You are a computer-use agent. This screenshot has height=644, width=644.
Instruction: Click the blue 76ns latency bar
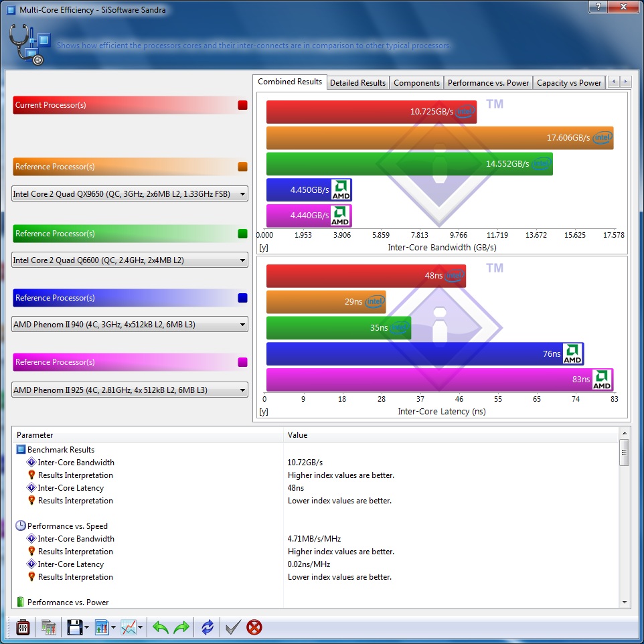(425, 353)
